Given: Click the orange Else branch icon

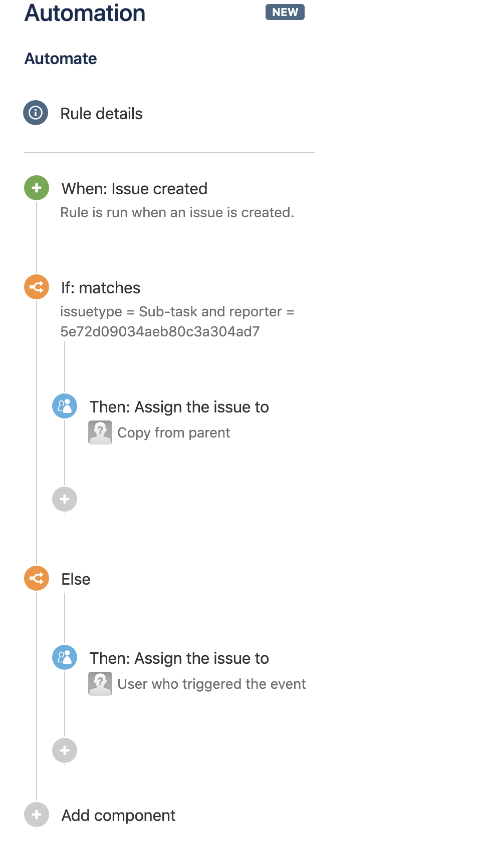Looking at the screenshot, I should tap(37, 578).
